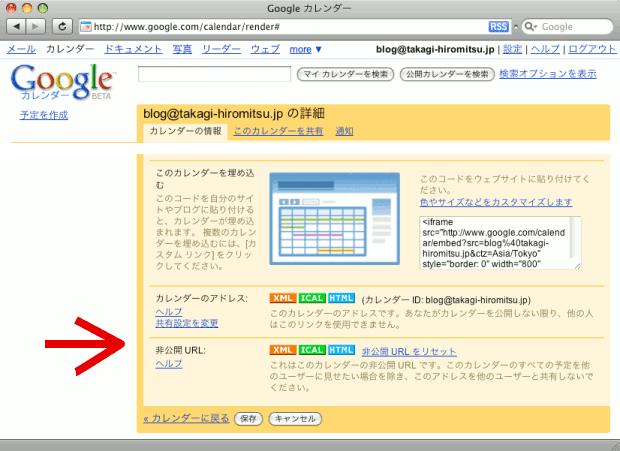620x451 pixels.
Task: Click the カレンダー ID text
Action: (446, 300)
